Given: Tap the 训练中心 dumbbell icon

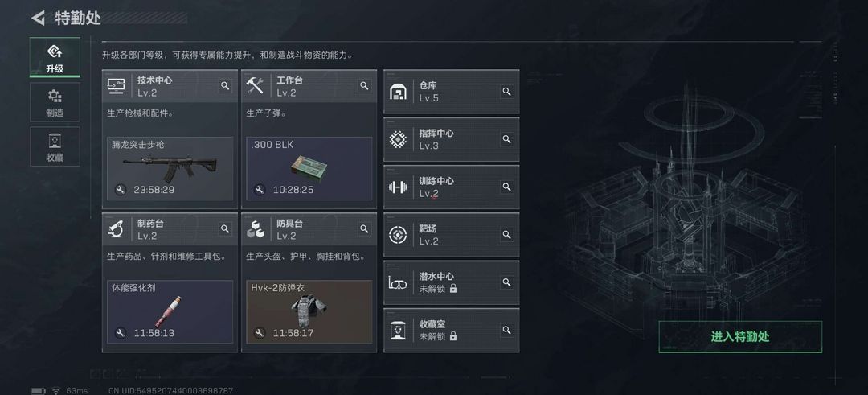Looking at the screenshot, I should (x=398, y=187).
